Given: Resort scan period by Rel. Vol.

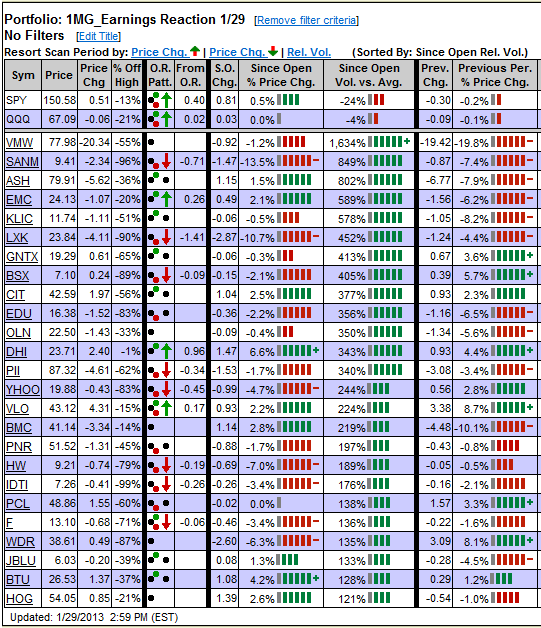Looking at the screenshot, I should [309, 52].
